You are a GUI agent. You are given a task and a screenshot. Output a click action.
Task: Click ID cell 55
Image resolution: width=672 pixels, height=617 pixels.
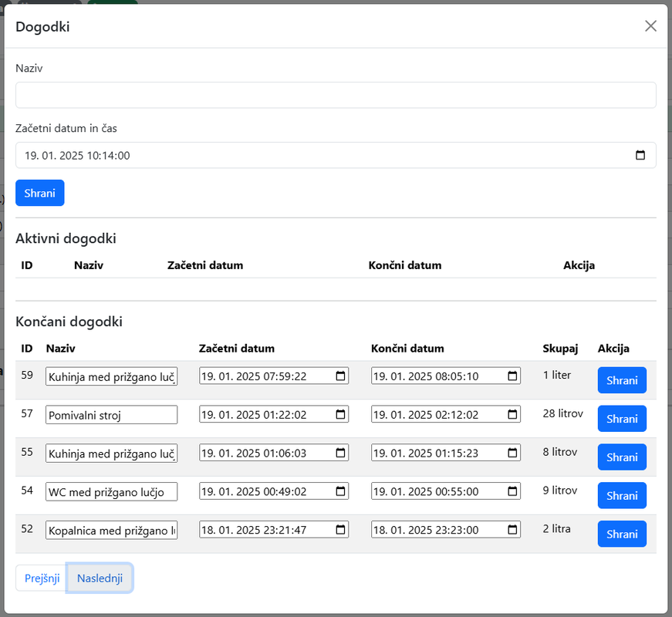pyautogui.click(x=27, y=452)
